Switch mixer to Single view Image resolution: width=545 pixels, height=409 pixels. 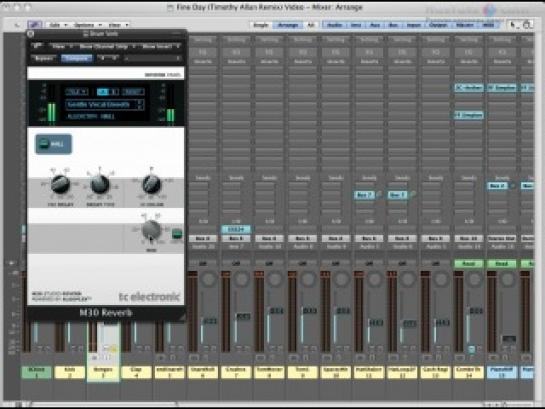[x=261, y=25]
